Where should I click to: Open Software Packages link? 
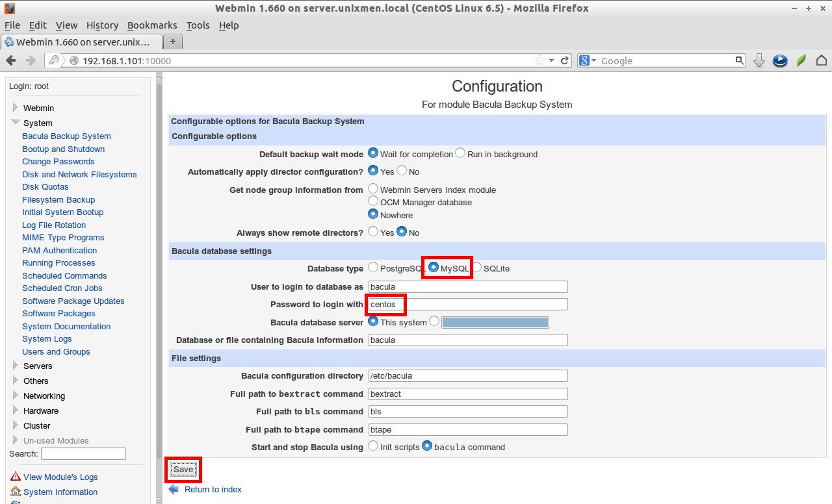pos(58,314)
